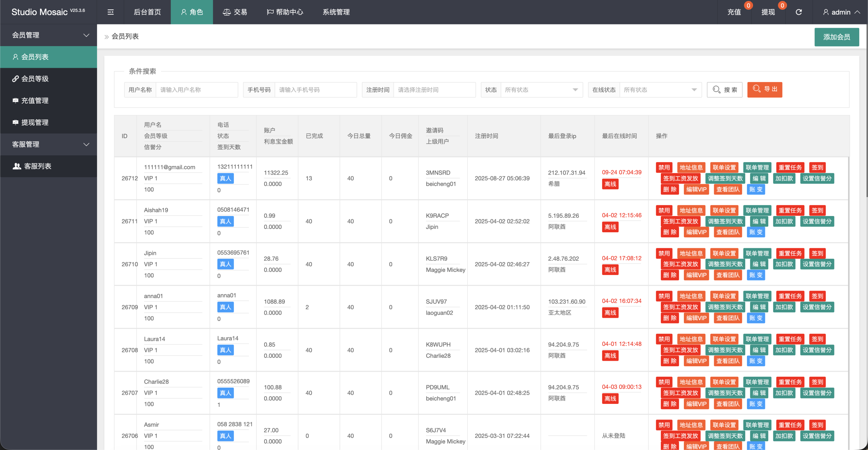Collapse the 客服管理 sidebar section
Image resolution: width=868 pixels, height=450 pixels.
click(48, 144)
